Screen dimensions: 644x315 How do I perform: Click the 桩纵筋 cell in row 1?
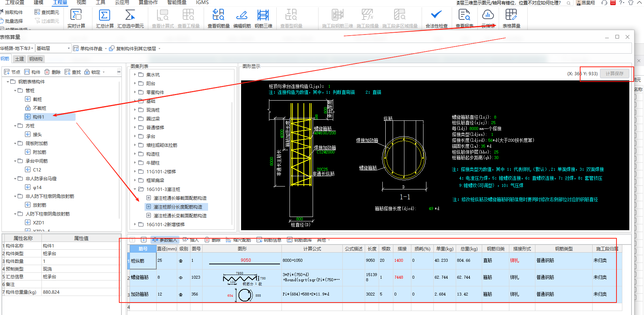pos(143,261)
